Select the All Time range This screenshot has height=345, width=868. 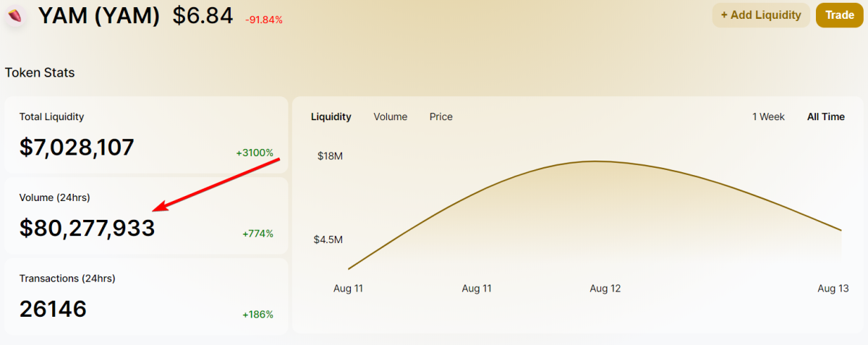826,116
